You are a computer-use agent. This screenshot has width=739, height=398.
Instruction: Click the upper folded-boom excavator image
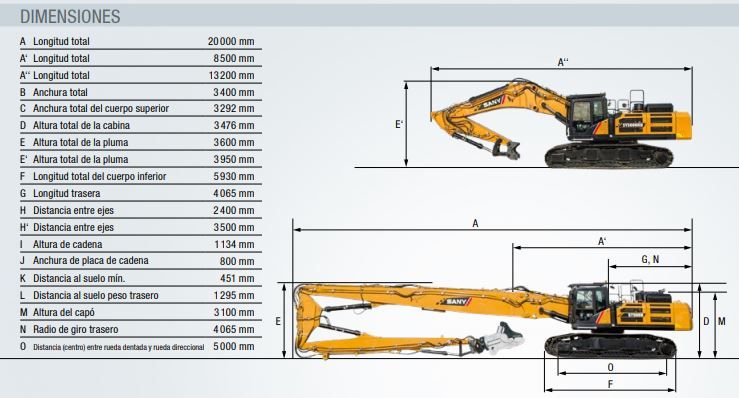click(561, 124)
